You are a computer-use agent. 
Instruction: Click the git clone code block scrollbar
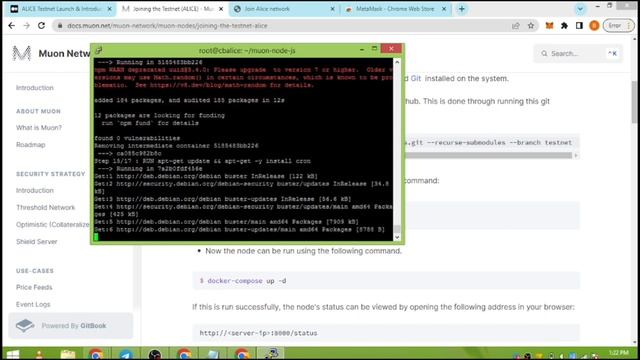coord(488,156)
